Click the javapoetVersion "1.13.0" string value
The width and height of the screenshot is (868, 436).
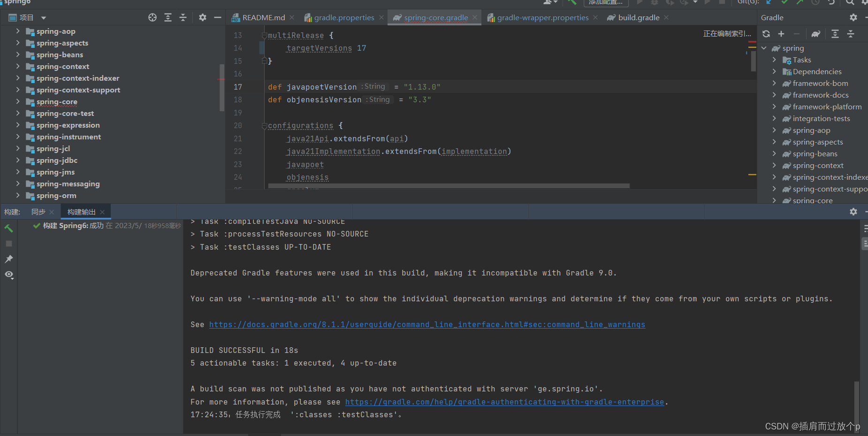pos(422,87)
